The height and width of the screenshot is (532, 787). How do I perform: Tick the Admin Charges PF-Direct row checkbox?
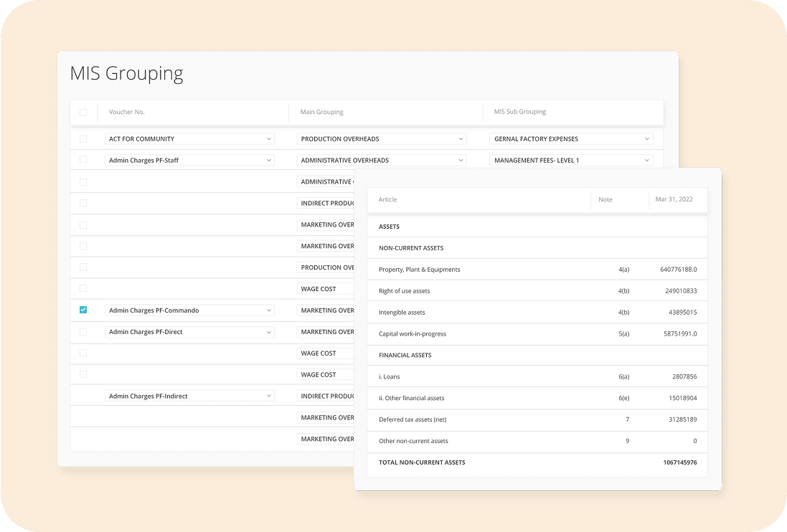tap(83, 332)
